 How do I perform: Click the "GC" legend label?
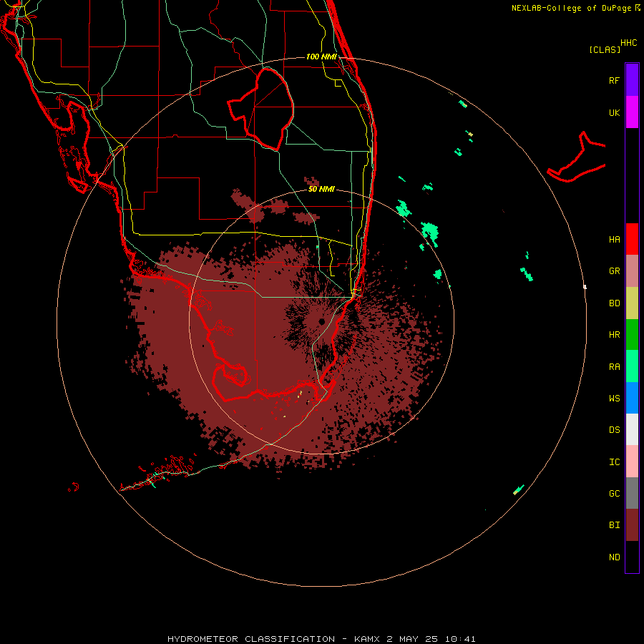tap(614, 494)
